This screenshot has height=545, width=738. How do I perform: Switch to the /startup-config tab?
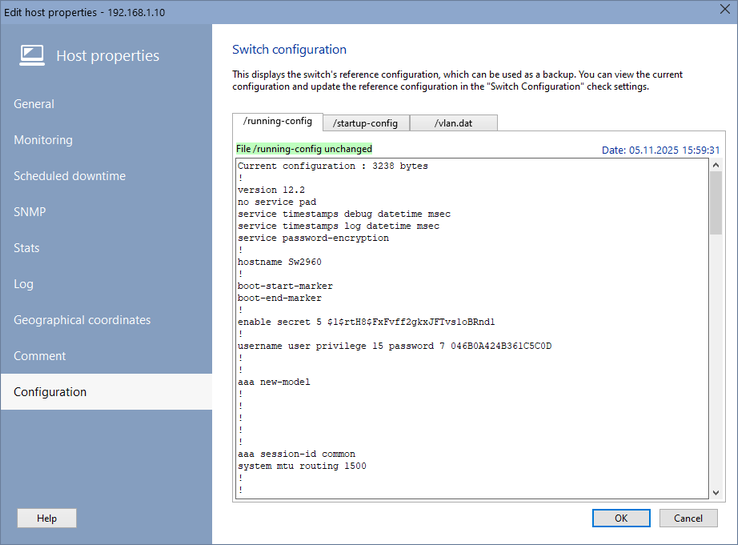[x=366, y=123]
